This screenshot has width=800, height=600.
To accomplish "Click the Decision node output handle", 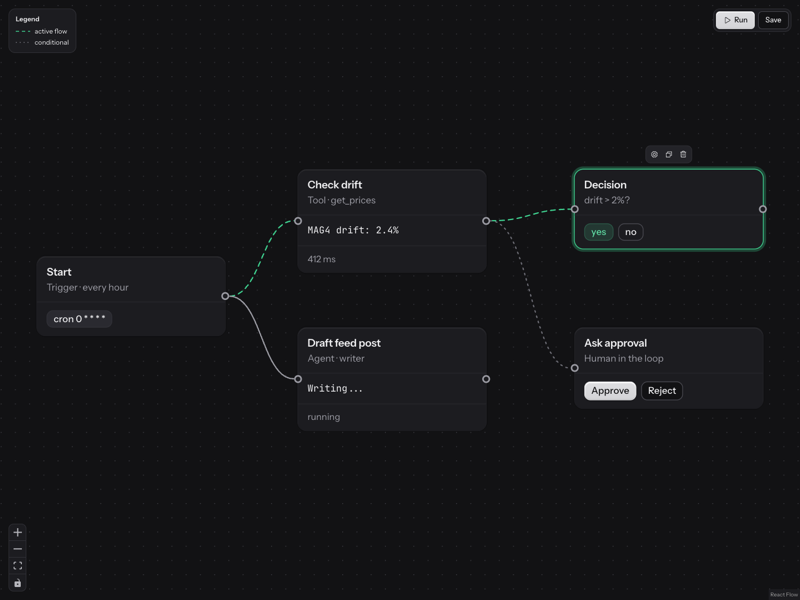I will point(763,209).
